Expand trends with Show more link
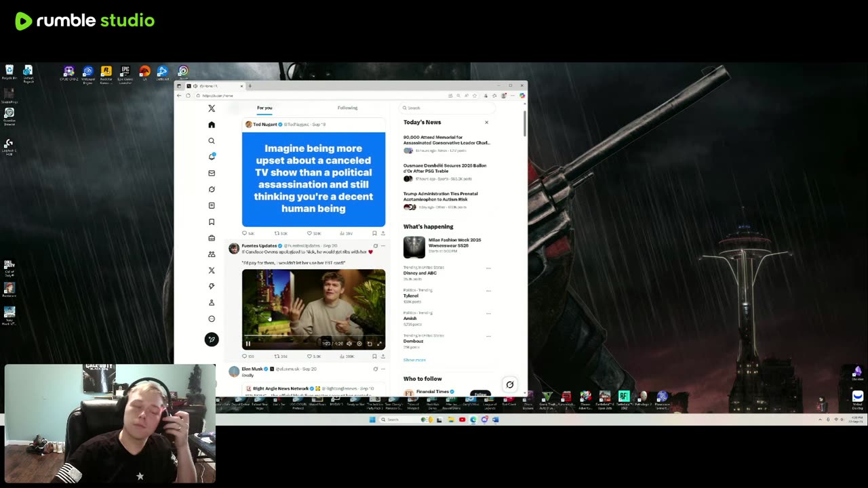Screen dimensions: 868x488 [414, 360]
